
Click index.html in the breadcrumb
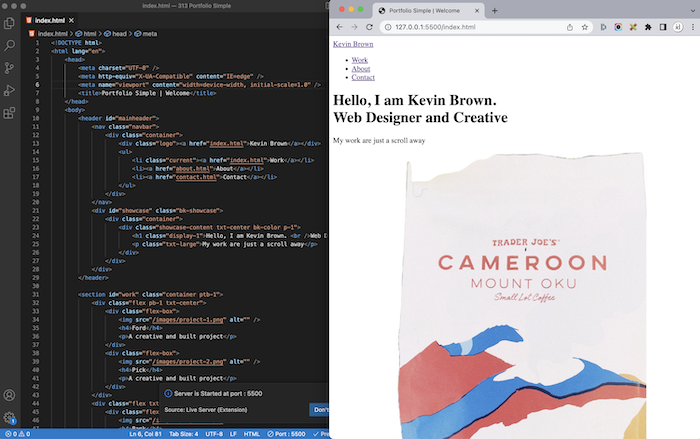[52, 33]
